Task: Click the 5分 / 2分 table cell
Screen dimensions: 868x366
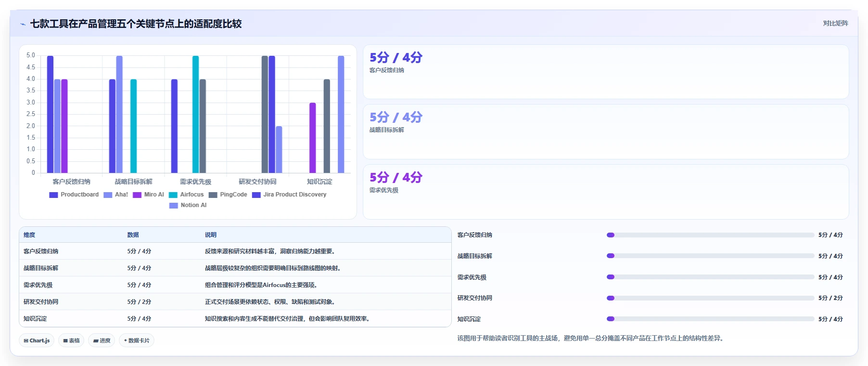Action: [x=140, y=302]
